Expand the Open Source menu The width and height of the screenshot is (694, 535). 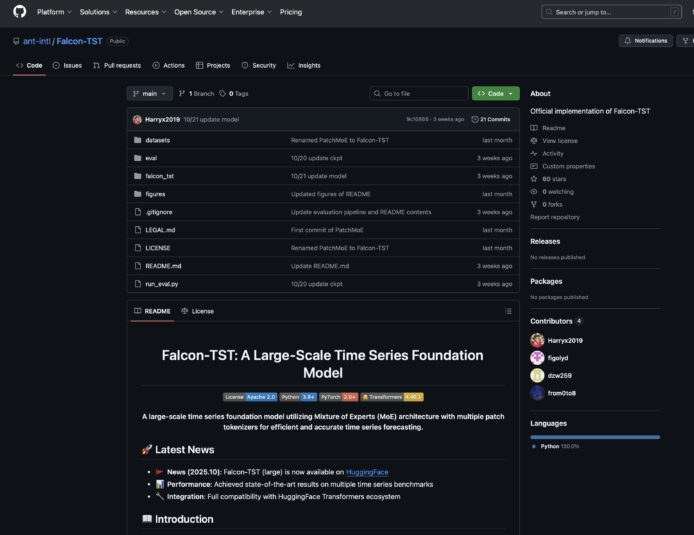click(198, 12)
